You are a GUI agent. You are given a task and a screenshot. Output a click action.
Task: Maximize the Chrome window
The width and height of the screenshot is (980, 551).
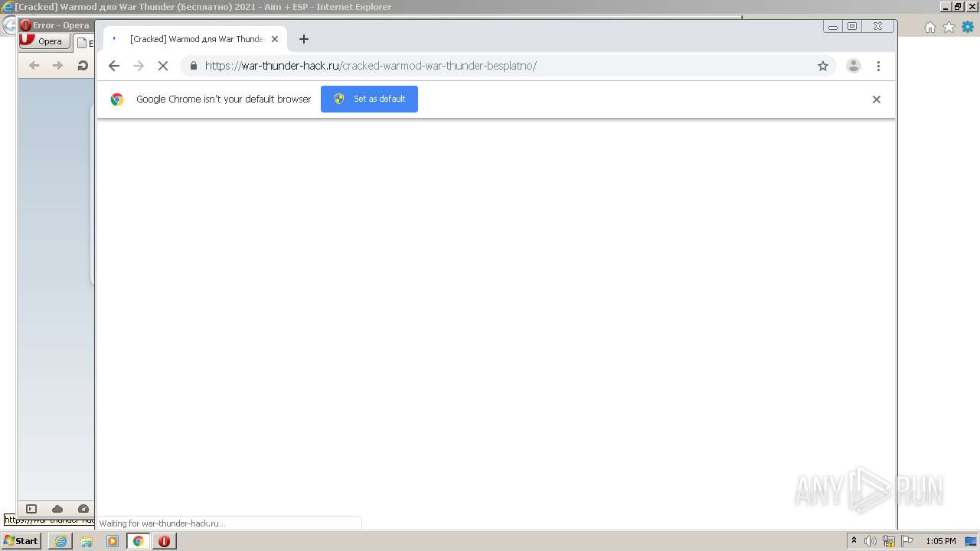point(851,27)
